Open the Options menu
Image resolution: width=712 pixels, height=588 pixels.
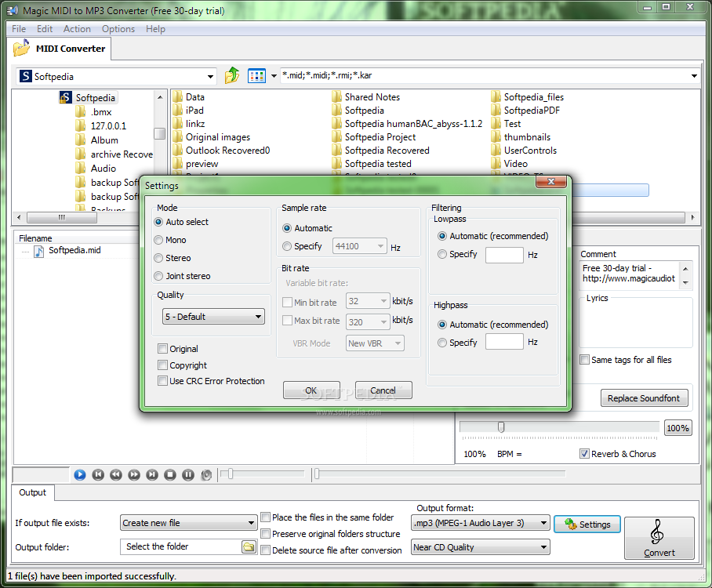coord(118,29)
